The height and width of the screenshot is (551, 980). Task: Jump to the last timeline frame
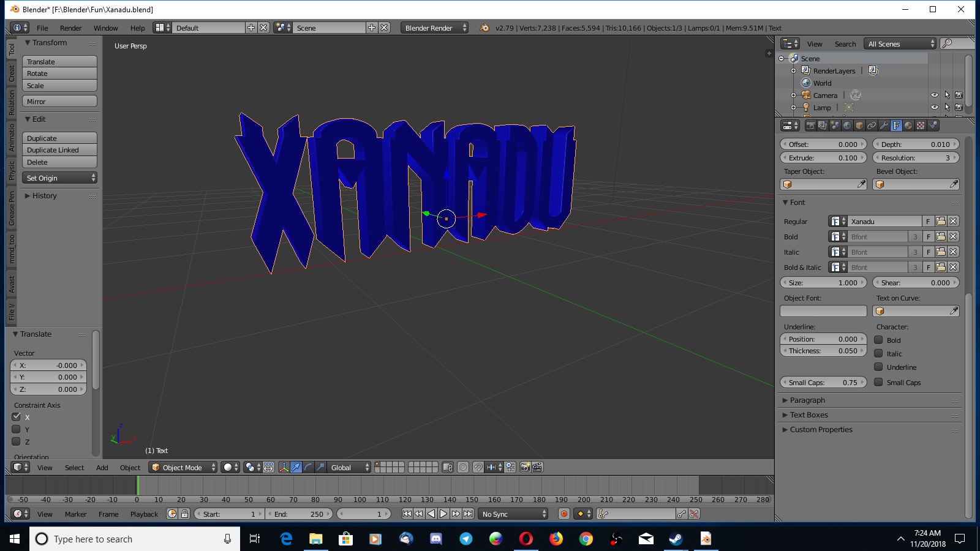468,514
